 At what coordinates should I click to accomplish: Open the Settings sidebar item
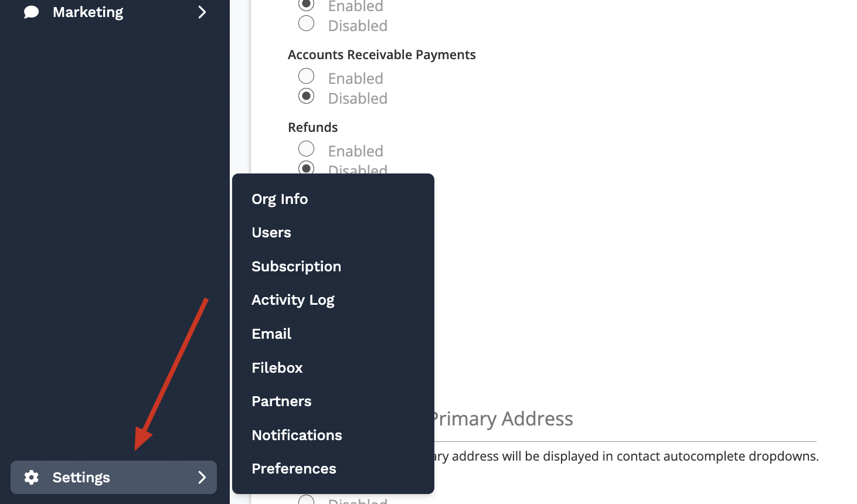click(x=81, y=478)
